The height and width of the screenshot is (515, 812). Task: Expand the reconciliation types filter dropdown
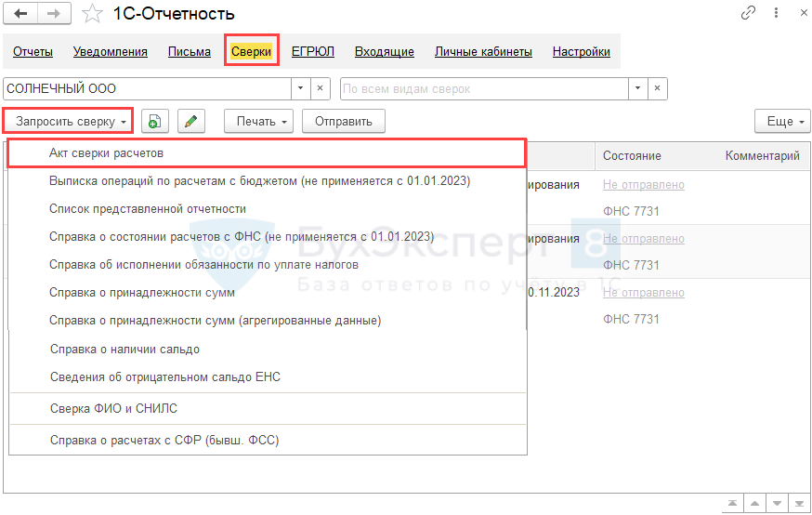637,89
